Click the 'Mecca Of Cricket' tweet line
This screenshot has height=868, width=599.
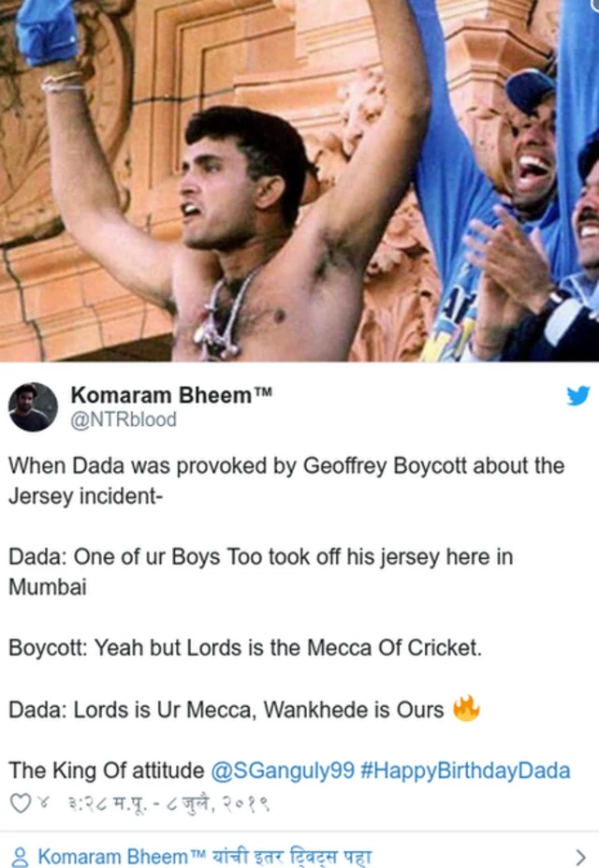245,648
